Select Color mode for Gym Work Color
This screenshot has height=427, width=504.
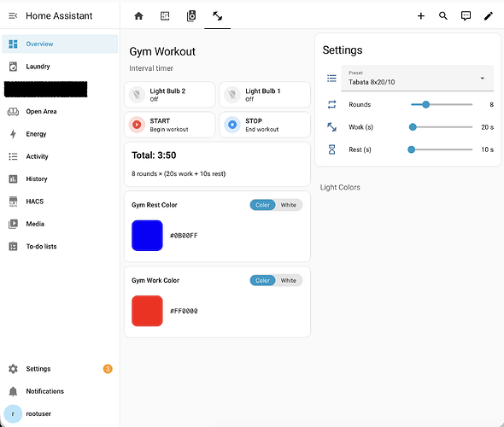262,280
